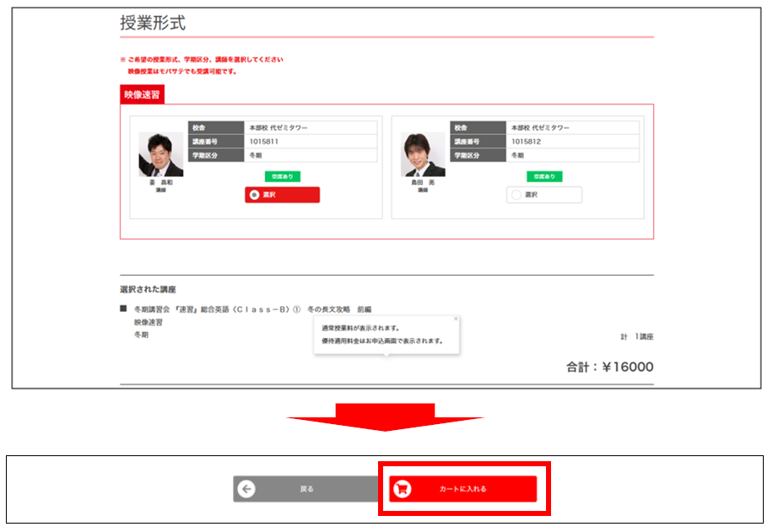Click the red notice text about 授業形式 selection
Viewport: 773px width, 532px height.
pos(205,60)
